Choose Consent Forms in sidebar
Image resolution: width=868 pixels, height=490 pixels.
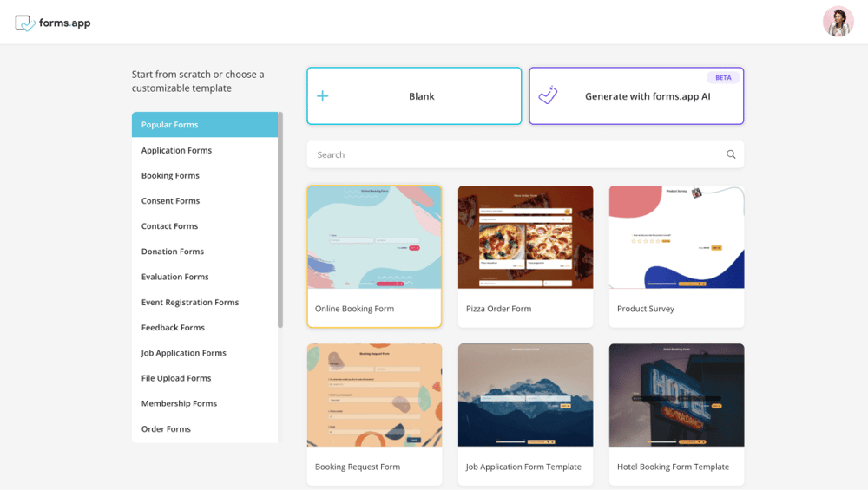pyautogui.click(x=171, y=200)
